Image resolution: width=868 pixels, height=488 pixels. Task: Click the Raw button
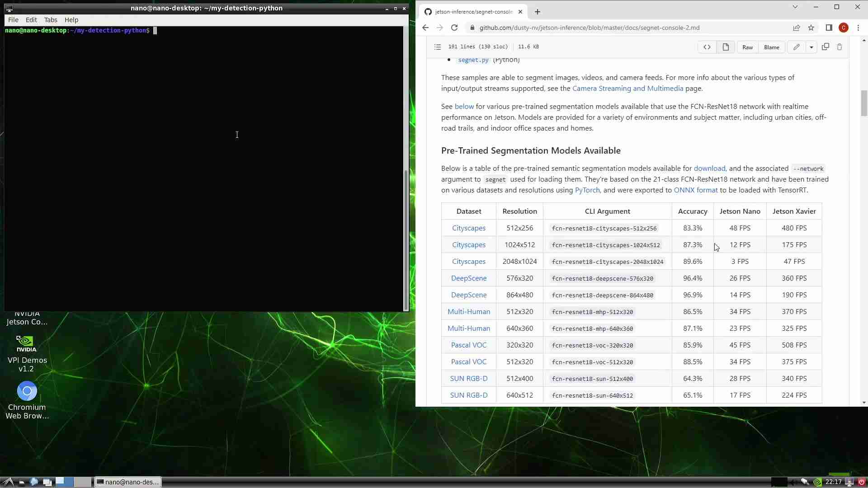coord(747,47)
